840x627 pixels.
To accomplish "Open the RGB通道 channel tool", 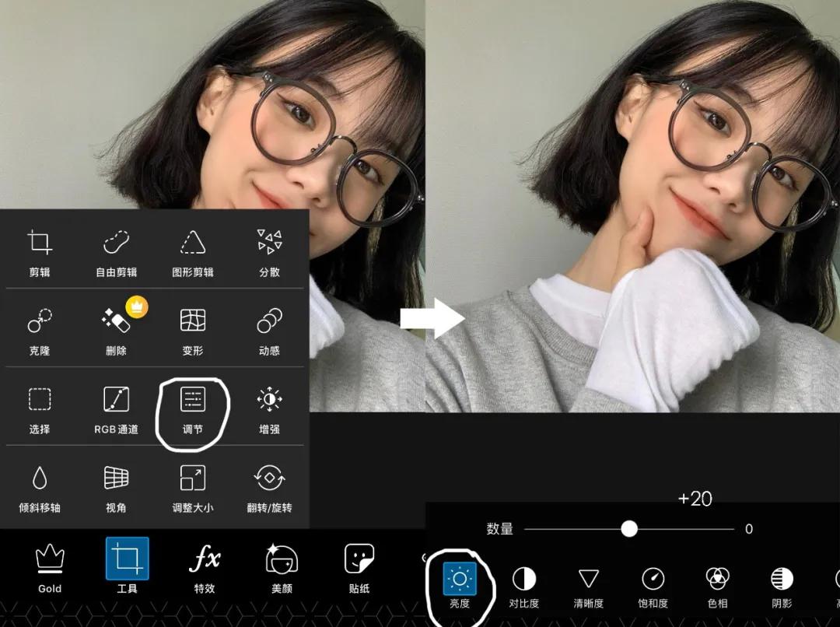I will tap(115, 410).
